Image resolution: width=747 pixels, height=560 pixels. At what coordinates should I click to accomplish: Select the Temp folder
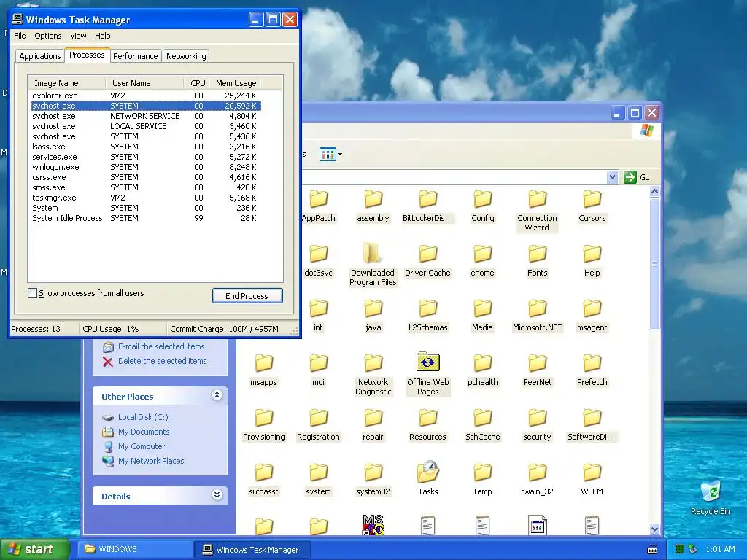(x=483, y=481)
